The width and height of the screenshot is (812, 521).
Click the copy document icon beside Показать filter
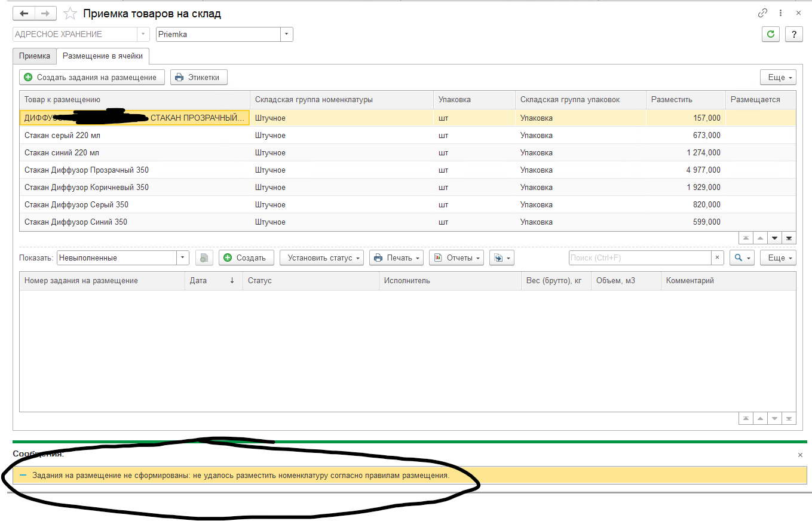click(204, 258)
